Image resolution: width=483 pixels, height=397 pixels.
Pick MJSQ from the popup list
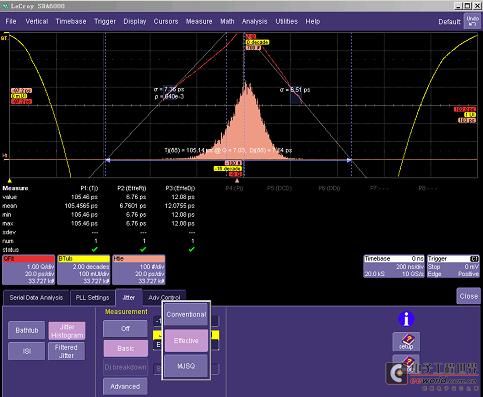coord(186,366)
